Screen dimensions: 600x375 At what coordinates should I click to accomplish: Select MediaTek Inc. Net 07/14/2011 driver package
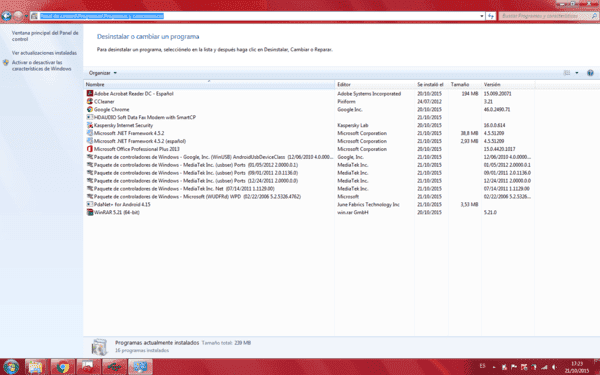pos(184,189)
